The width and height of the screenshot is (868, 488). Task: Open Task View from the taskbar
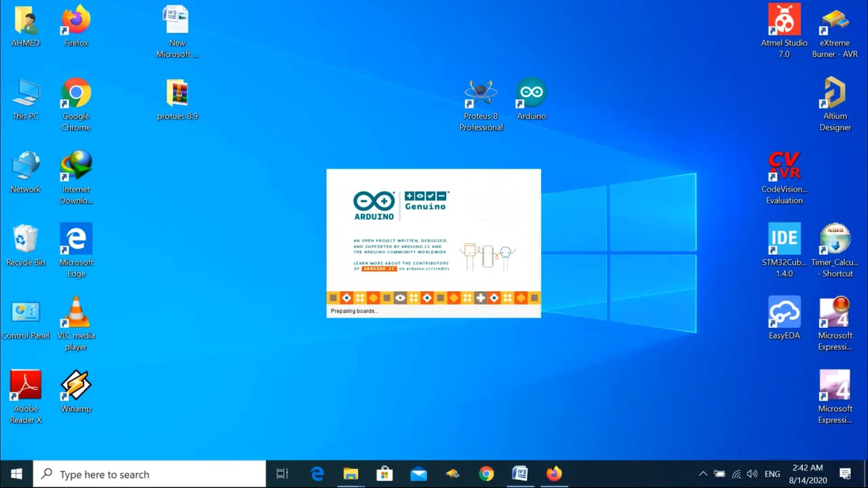282,474
